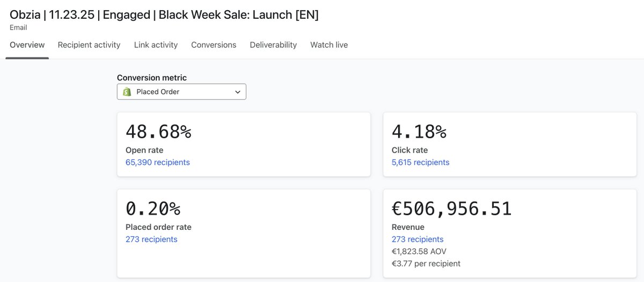Go to the Link activity tab
This screenshot has height=282, width=644.
point(156,45)
